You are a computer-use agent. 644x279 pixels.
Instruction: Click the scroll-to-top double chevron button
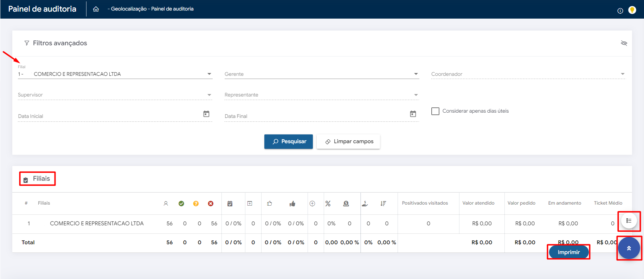(629, 248)
